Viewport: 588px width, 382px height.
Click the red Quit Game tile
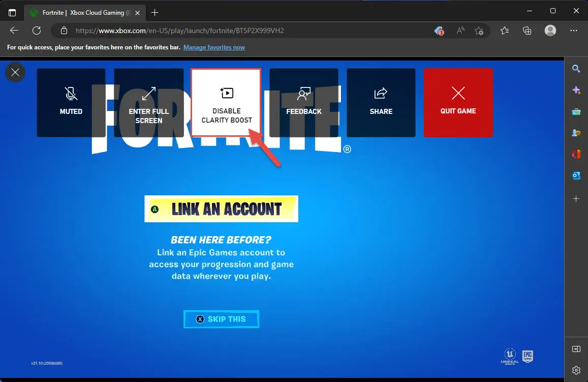click(x=458, y=102)
